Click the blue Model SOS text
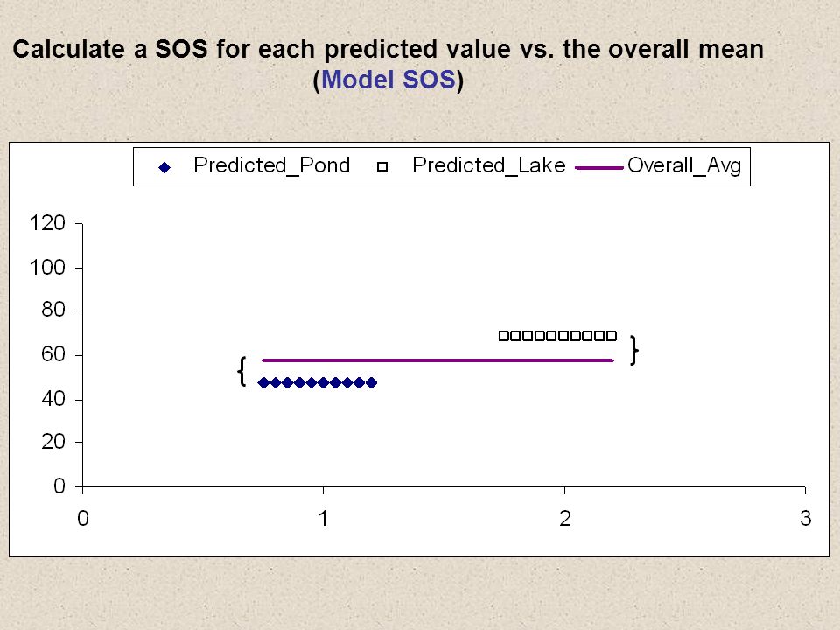The width and height of the screenshot is (840, 630). click(x=388, y=80)
